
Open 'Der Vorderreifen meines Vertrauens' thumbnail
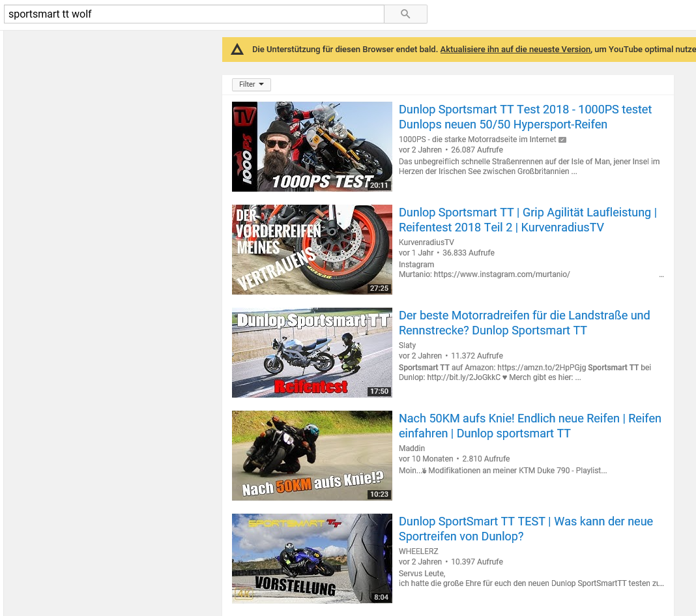click(x=312, y=250)
